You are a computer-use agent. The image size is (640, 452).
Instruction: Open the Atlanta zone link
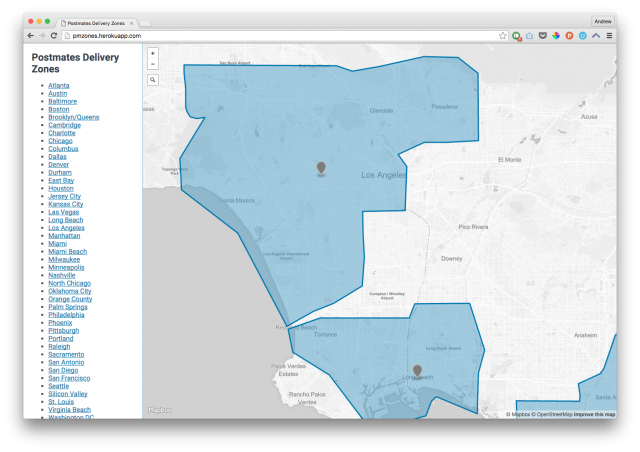(x=59, y=85)
